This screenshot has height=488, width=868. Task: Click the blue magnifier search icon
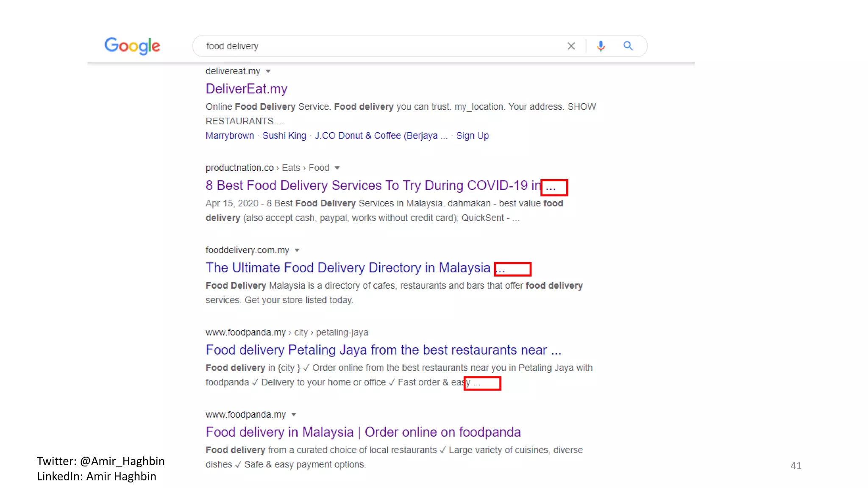coord(628,46)
